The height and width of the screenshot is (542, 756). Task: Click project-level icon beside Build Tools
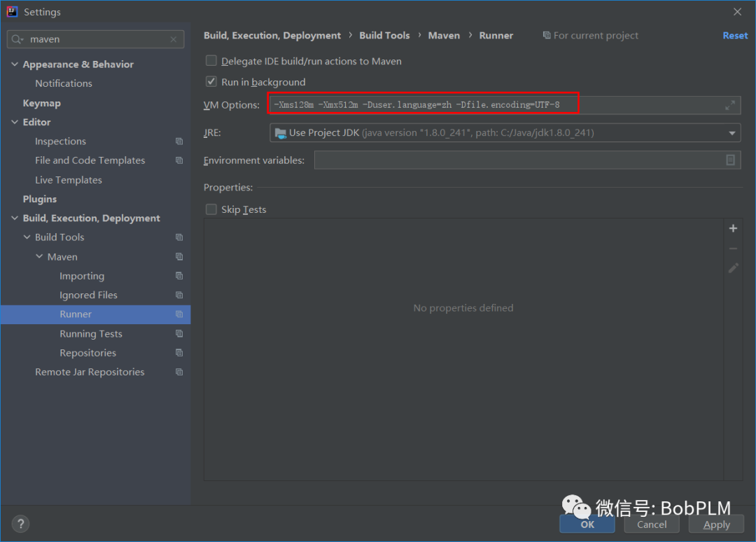pyautogui.click(x=179, y=237)
